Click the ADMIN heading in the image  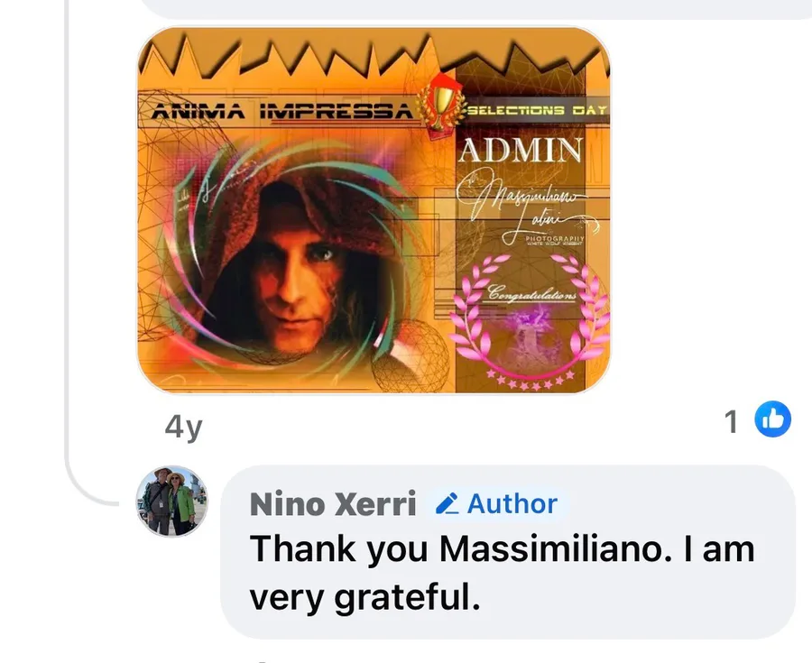(521, 149)
